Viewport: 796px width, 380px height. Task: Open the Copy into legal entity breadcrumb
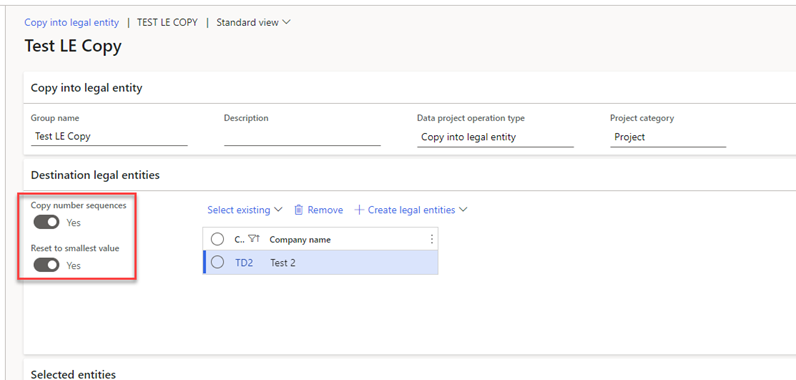(72, 22)
